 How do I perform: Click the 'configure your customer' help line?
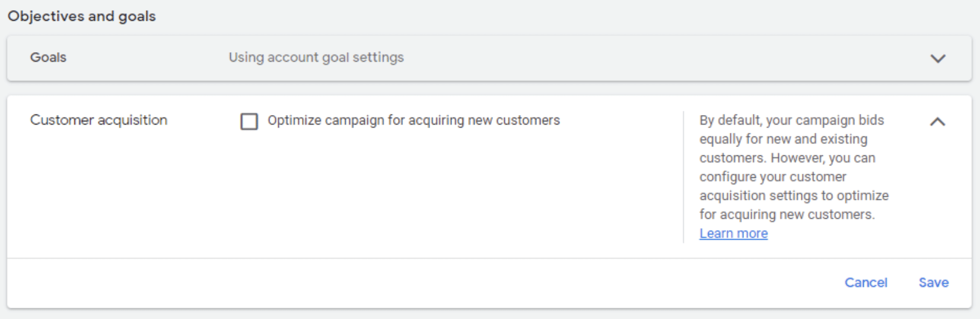click(772, 177)
